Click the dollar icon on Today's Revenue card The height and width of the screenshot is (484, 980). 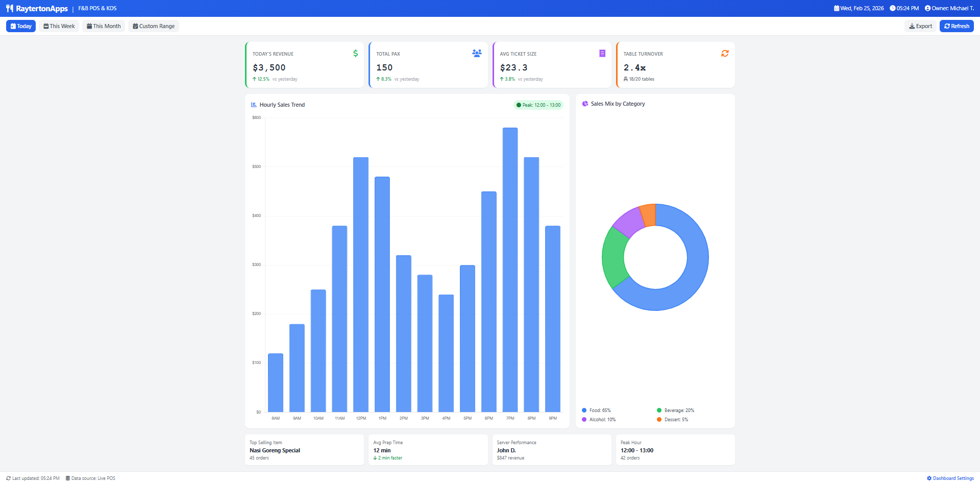point(355,53)
